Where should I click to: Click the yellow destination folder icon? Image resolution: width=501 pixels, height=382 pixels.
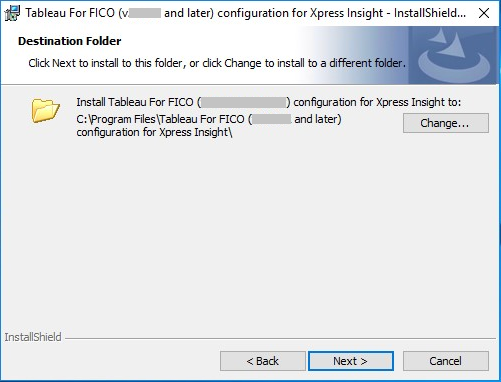click(46, 110)
